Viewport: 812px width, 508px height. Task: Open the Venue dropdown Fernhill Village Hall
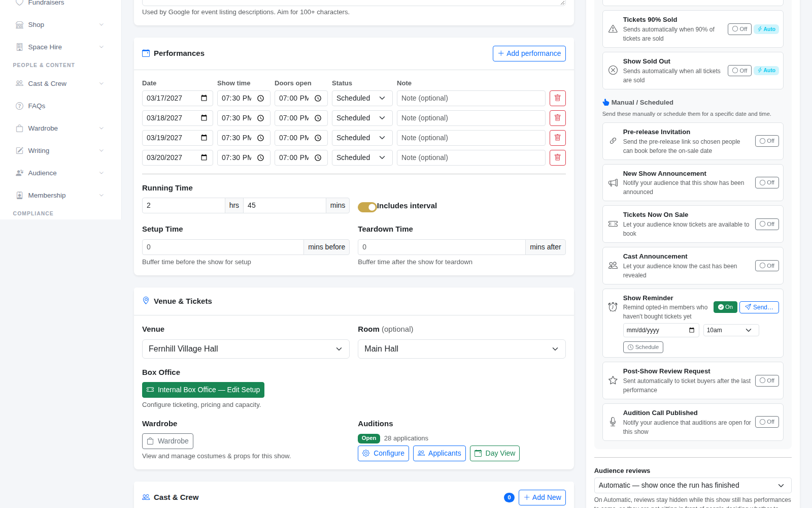(x=246, y=349)
